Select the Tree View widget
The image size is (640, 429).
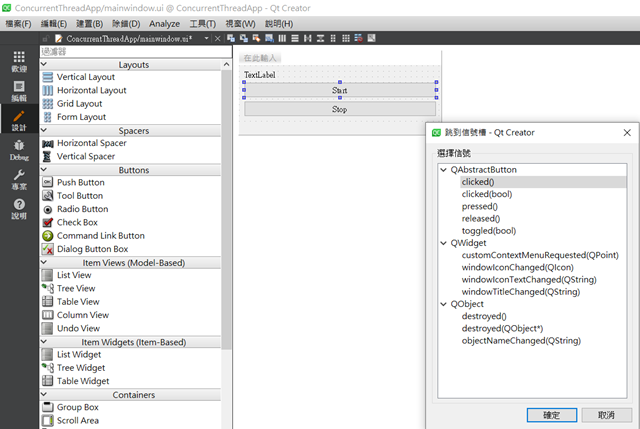pyautogui.click(x=76, y=289)
